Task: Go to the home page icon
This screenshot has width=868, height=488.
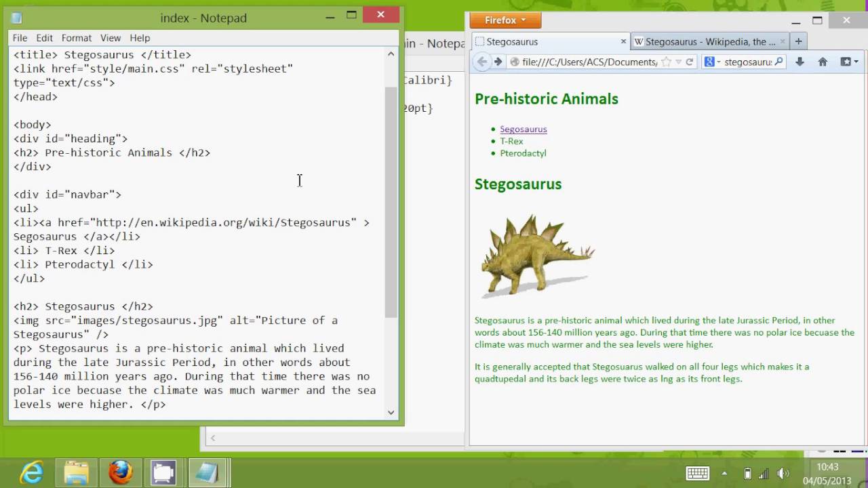Action: point(823,62)
